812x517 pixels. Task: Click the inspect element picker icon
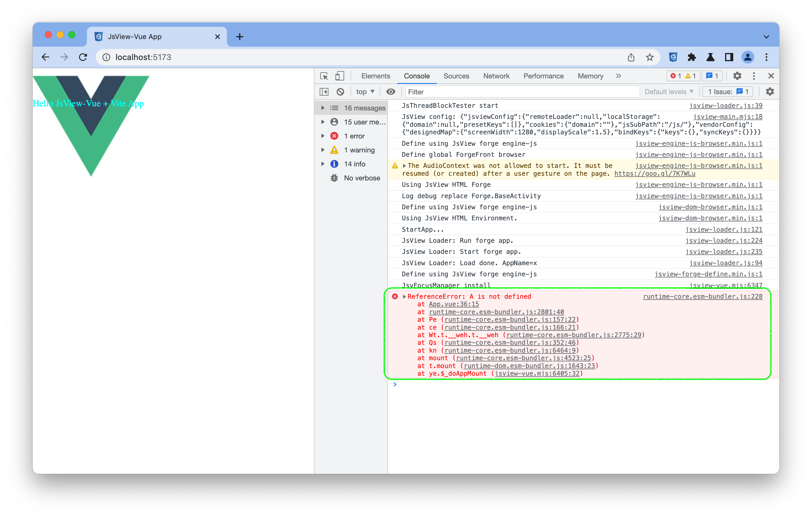pyautogui.click(x=324, y=76)
